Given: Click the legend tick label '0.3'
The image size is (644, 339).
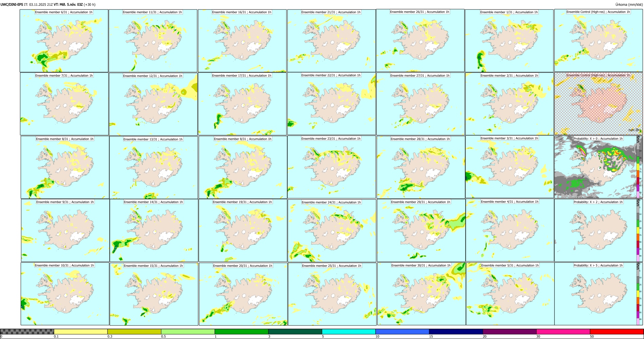Looking at the screenshot, I should click(109, 337).
